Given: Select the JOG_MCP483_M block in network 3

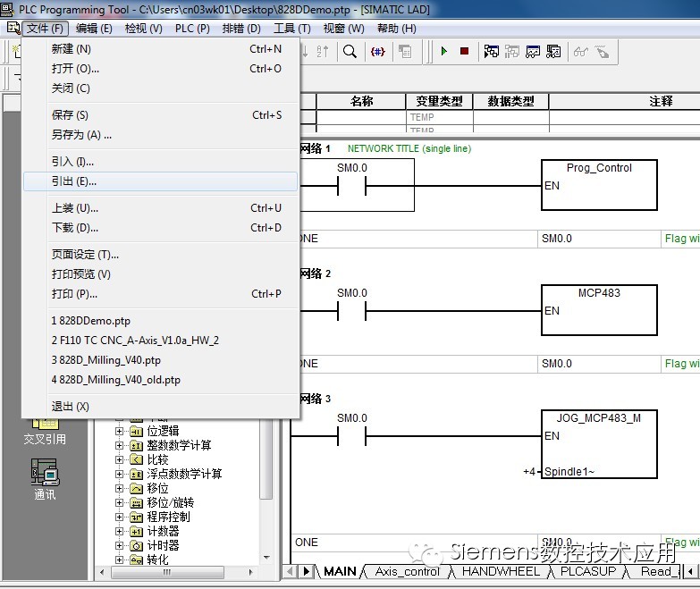Looking at the screenshot, I should click(x=599, y=444).
